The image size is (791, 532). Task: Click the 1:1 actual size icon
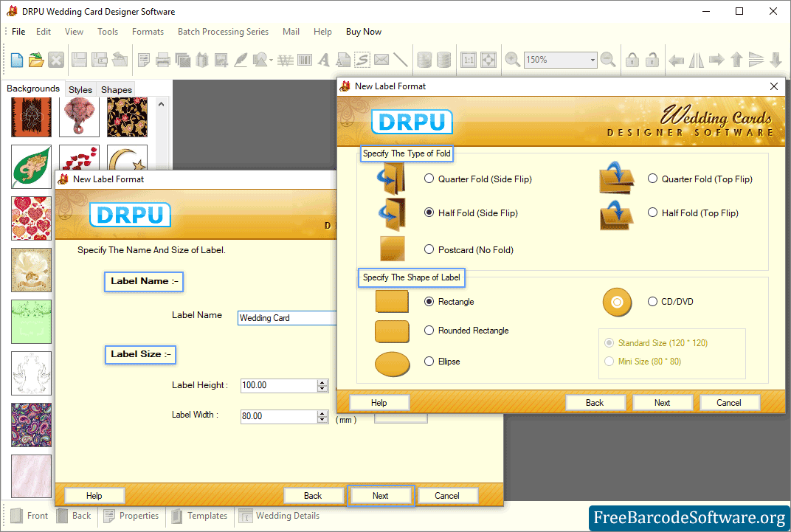pos(469,60)
